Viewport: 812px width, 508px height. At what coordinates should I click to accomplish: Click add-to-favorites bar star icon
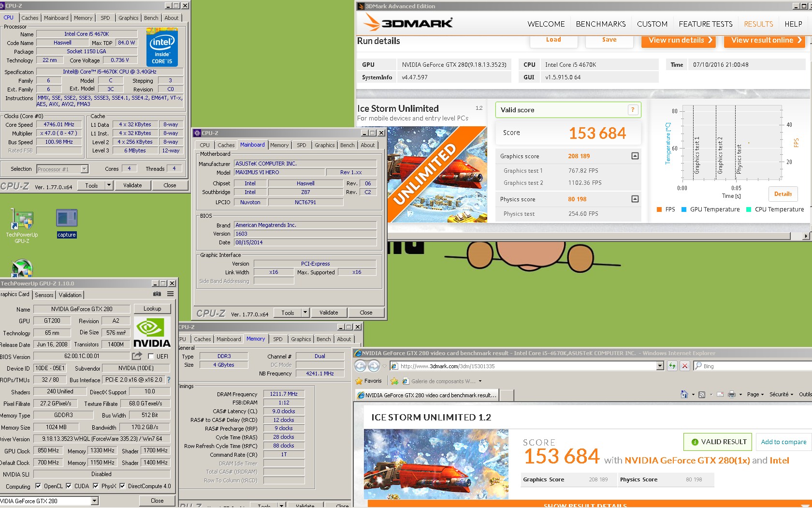(394, 381)
